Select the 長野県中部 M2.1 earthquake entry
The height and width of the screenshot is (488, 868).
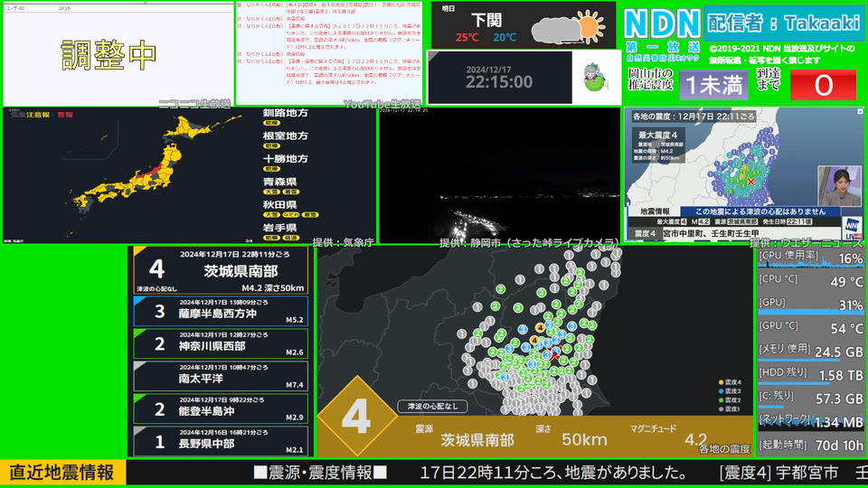(221, 441)
